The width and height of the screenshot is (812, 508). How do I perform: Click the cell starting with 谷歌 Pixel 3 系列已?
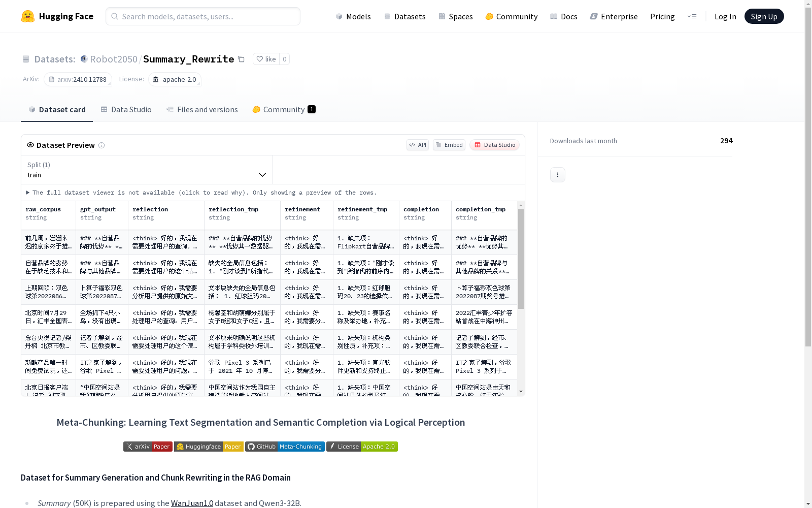(242, 367)
